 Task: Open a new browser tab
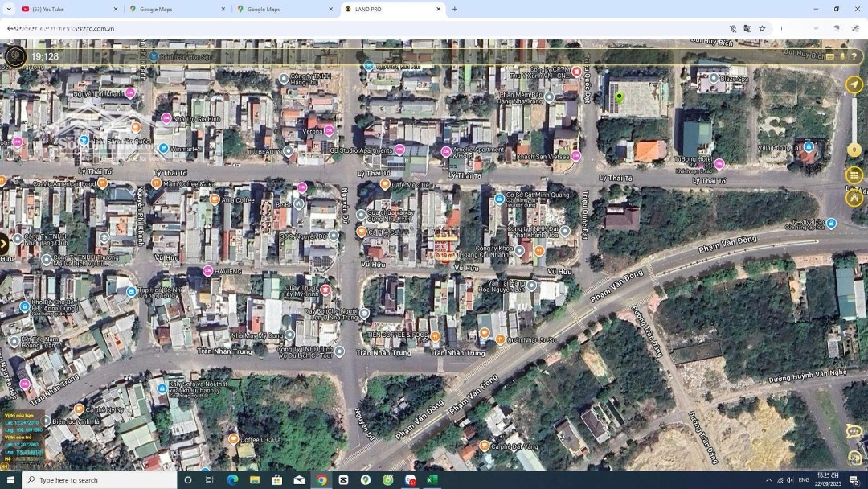coord(454,10)
